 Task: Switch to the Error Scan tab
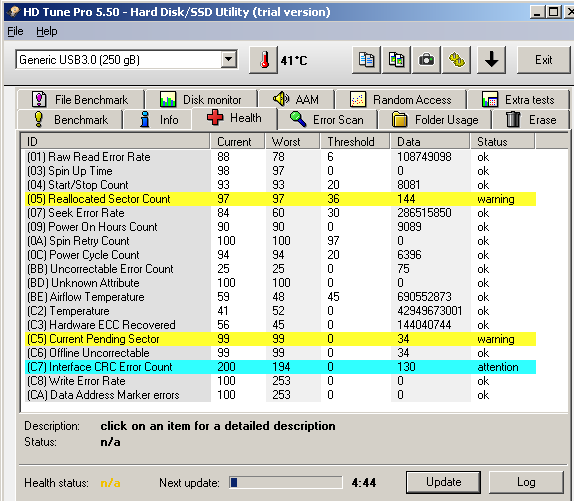327,120
